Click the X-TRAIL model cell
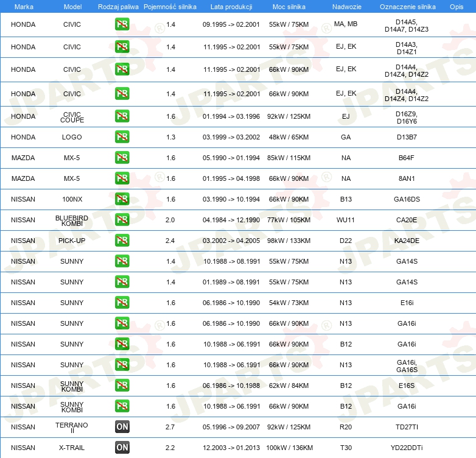 pyautogui.click(x=72, y=448)
